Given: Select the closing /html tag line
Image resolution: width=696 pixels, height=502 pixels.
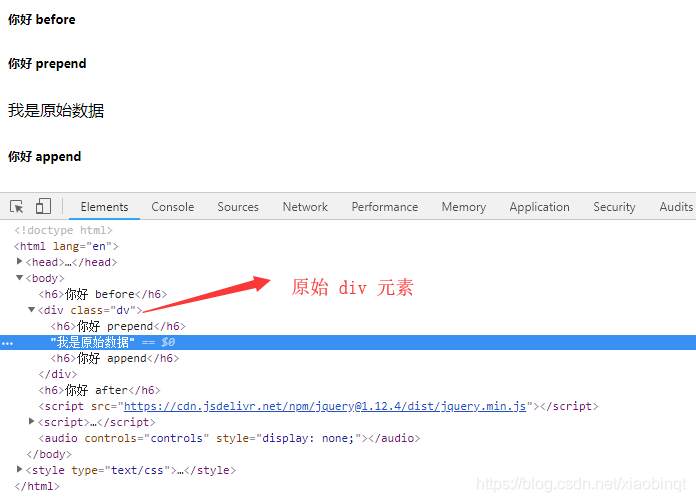Looking at the screenshot, I should (x=37, y=486).
